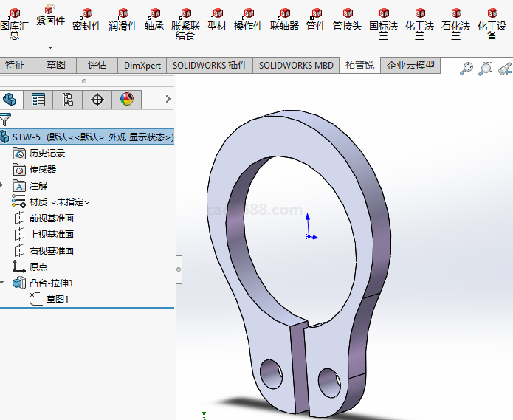Screen dimensions: 513x420
Task: Switch to the 草图 sketch tab
Action: 56,65
